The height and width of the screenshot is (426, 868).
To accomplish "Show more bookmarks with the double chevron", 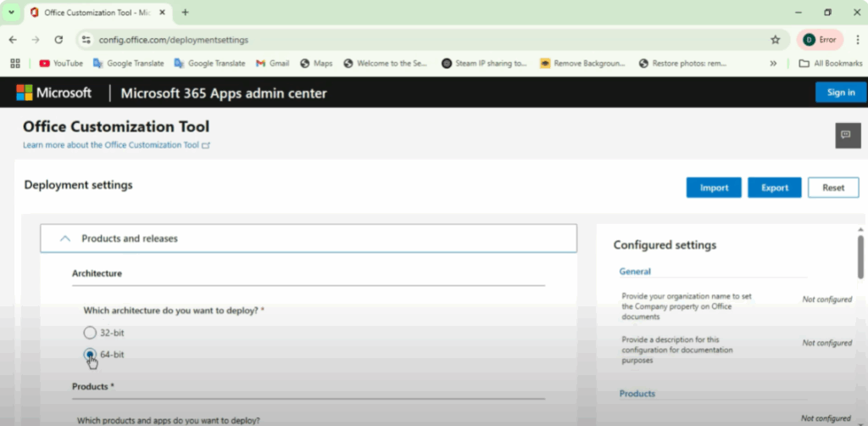I will point(773,63).
